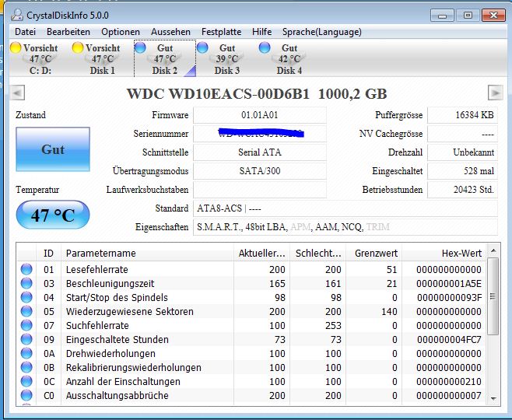This screenshot has height=420, width=512.
Task: Click hex value 000000001A5E
Action: pyautogui.click(x=449, y=284)
